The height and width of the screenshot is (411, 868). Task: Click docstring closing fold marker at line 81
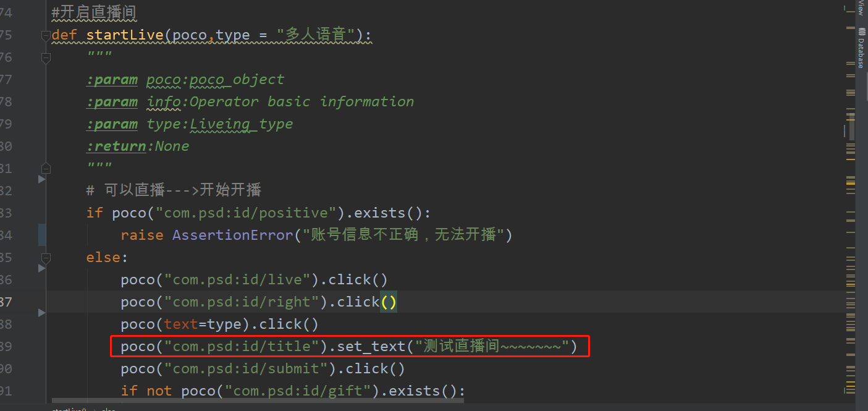[45, 168]
